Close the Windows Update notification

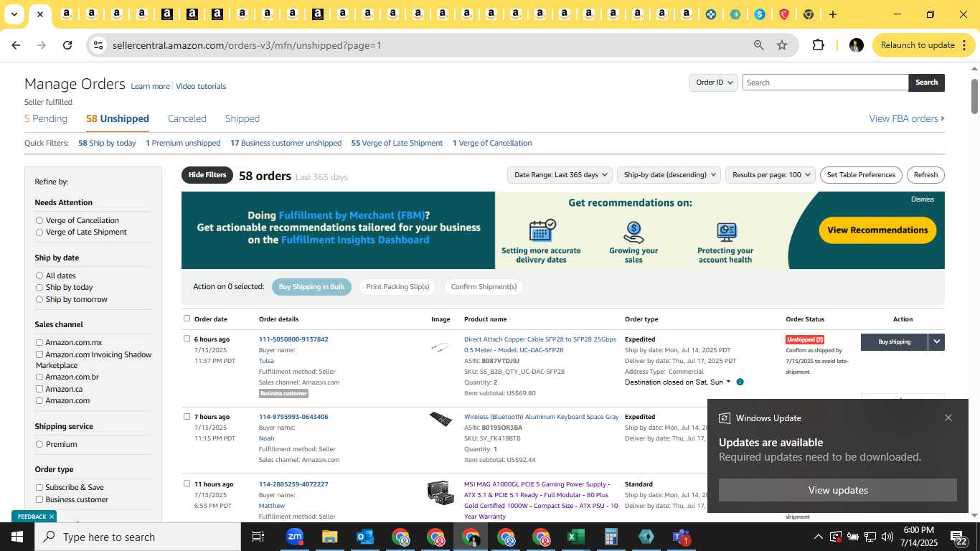pyautogui.click(x=948, y=418)
